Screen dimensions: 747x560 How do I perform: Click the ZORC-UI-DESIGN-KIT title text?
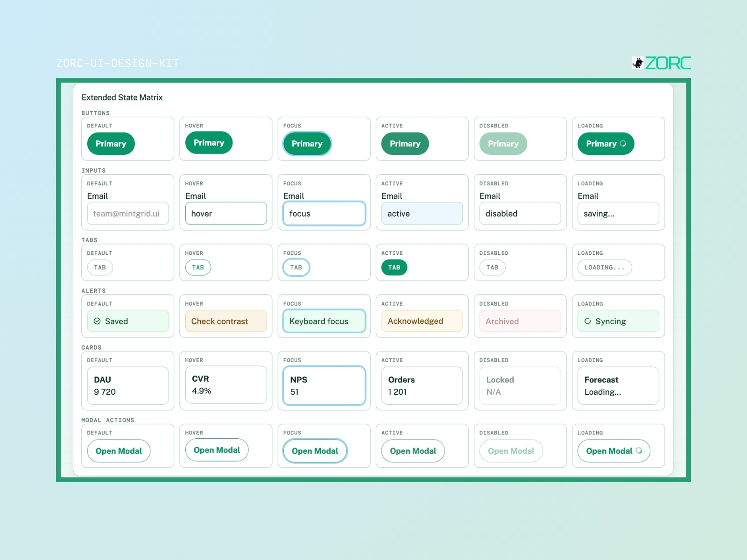pyautogui.click(x=118, y=63)
